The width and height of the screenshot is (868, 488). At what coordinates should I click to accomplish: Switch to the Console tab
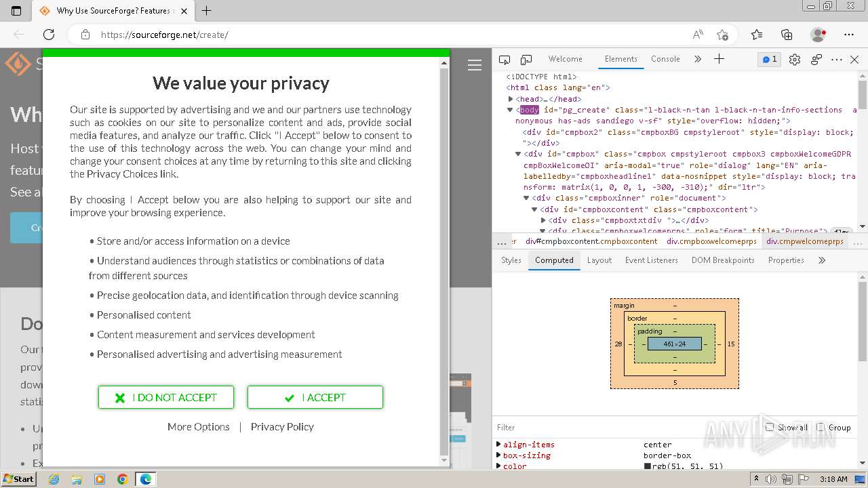pyautogui.click(x=665, y=59)
